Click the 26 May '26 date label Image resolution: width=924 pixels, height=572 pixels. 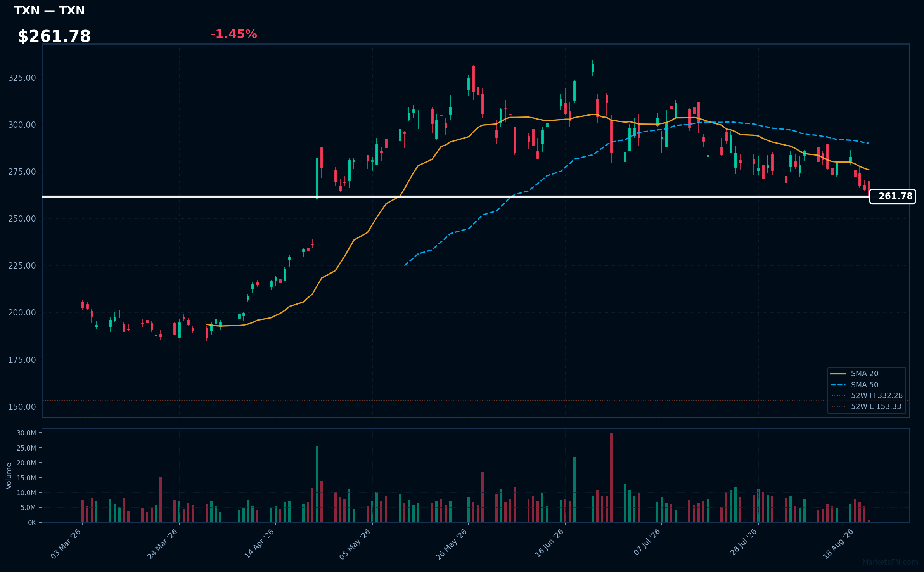452,544
